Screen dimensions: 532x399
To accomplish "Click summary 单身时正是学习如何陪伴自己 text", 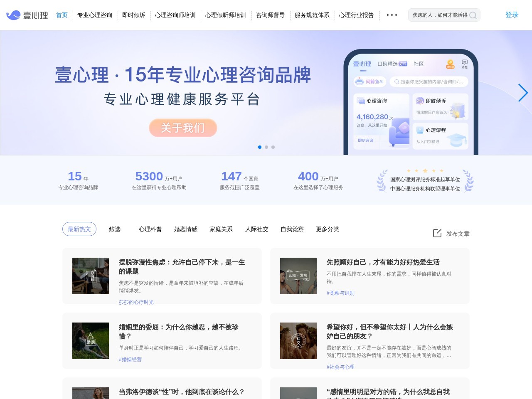I will (181, 348).
